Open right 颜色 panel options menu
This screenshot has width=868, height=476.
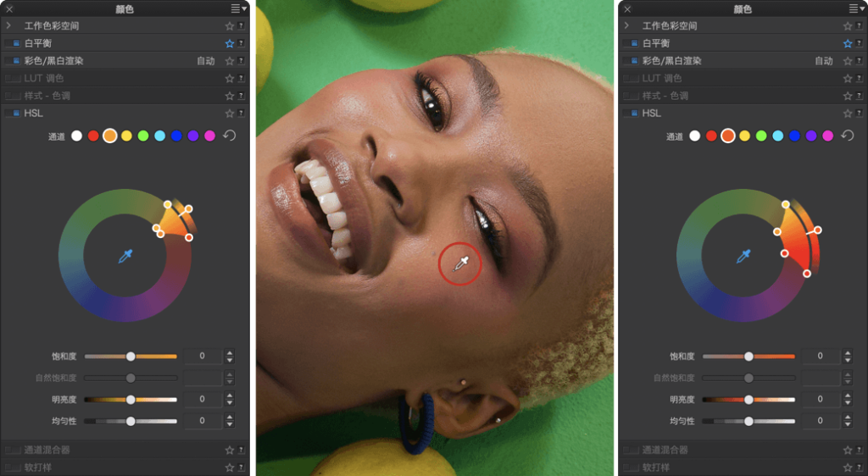coord(856,8)
